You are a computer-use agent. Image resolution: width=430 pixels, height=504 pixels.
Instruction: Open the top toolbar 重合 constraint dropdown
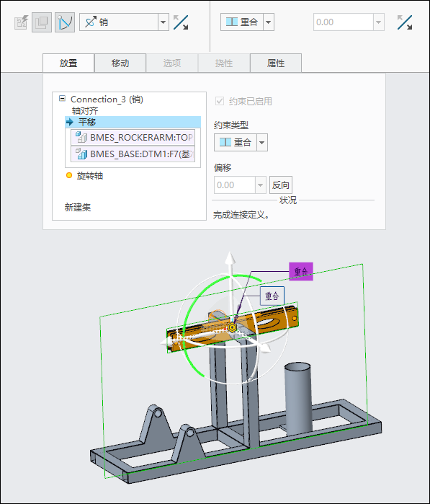click(269, 22)
